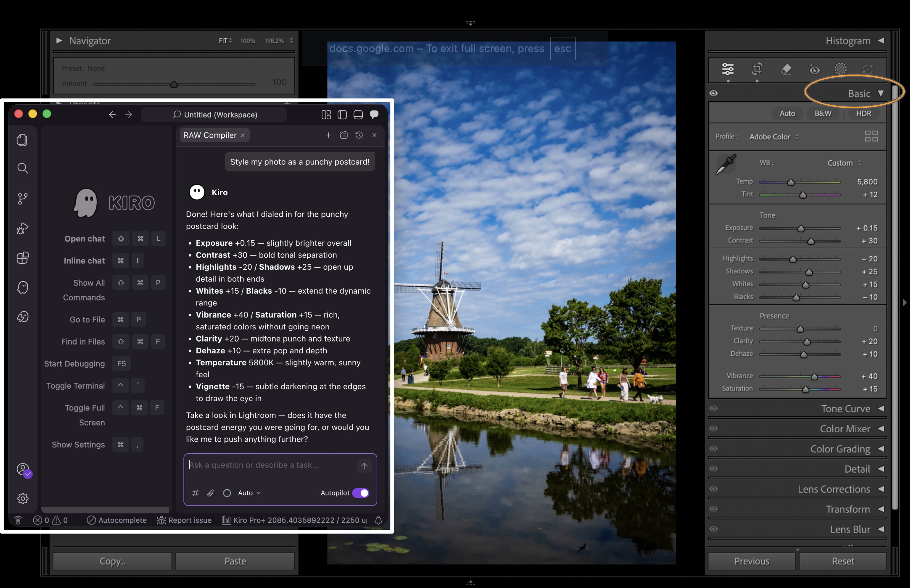Click the Vibrance slider handle
910x588 pixels.
click(x=814, y=377)
